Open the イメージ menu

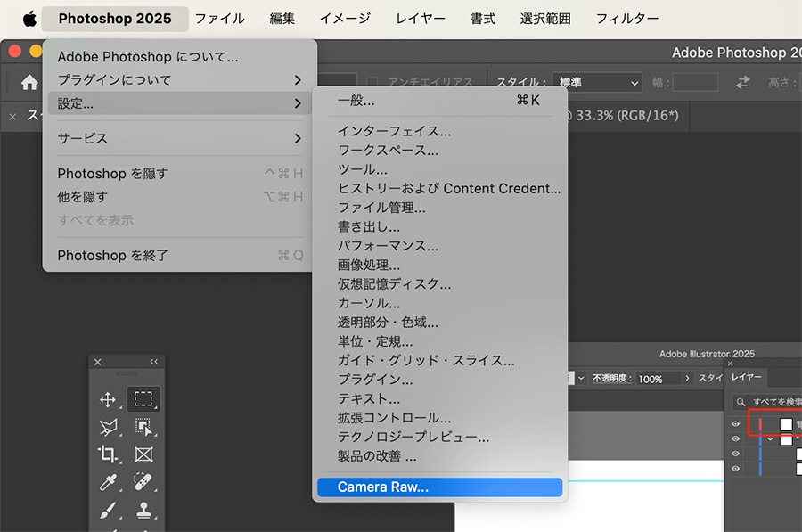tap(345, 19)
